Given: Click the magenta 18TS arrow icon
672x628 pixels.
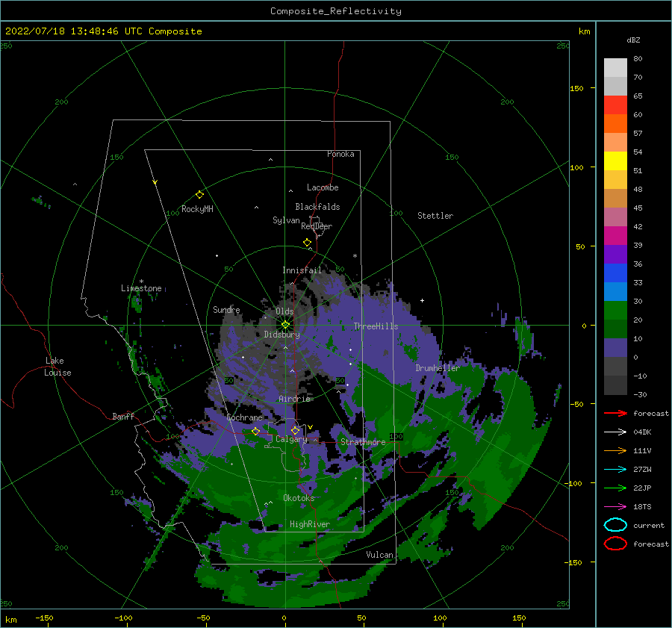Looking at the screenshot, I should tap(615, 507).
